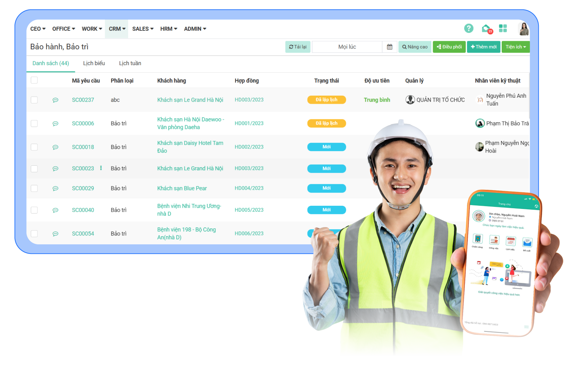588x369 pixels.
Task: Open the Tiện ích dropdown button
Action: pos(515,47)
